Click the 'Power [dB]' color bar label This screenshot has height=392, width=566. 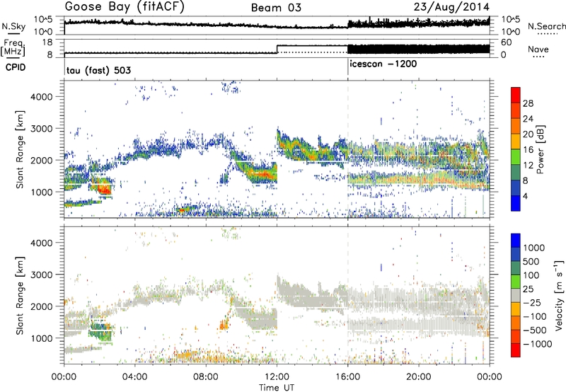540,149
